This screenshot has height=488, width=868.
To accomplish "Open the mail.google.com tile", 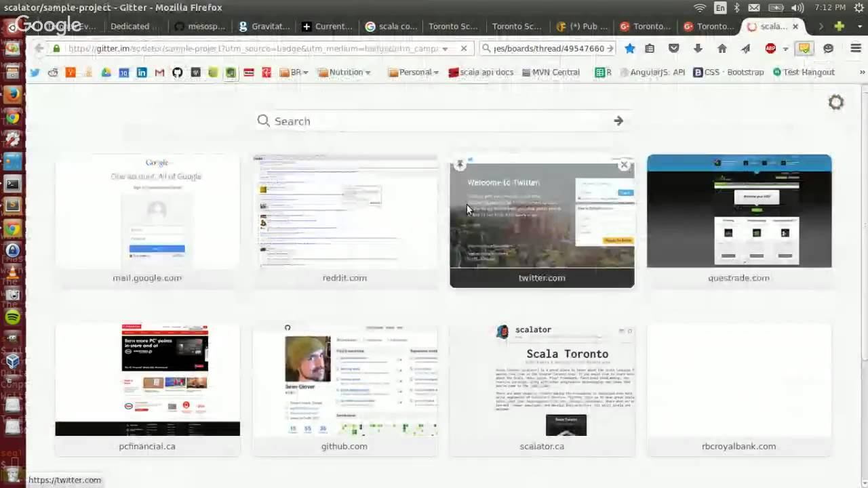I will [147, 221].
